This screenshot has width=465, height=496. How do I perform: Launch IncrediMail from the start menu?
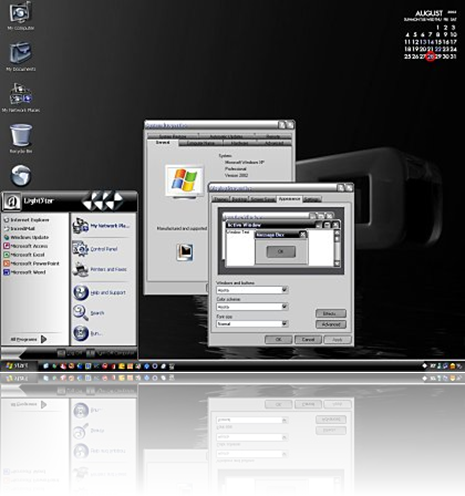click(19, 229)
